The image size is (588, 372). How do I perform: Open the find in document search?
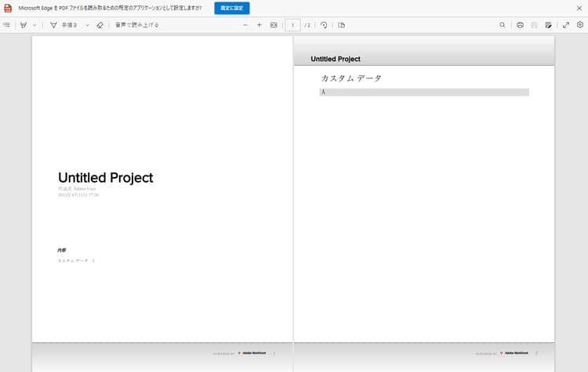502,25
